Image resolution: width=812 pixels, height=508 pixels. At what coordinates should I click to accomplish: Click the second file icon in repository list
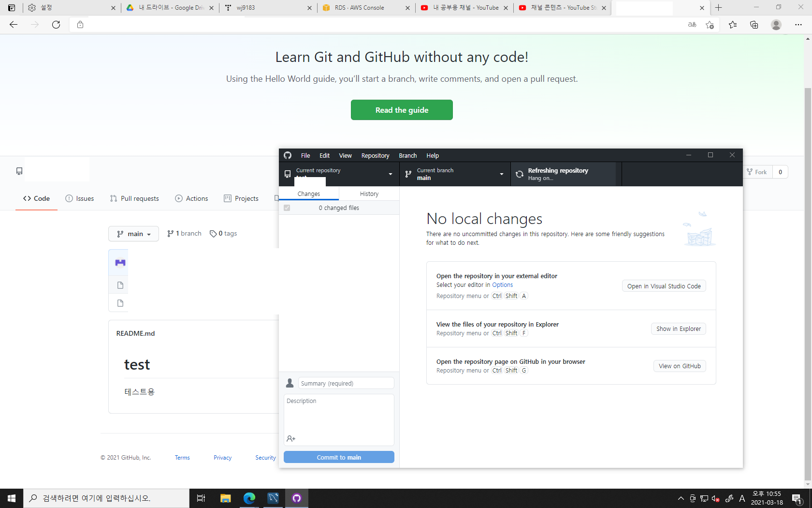pyautogui.click(x=120, y=303)
